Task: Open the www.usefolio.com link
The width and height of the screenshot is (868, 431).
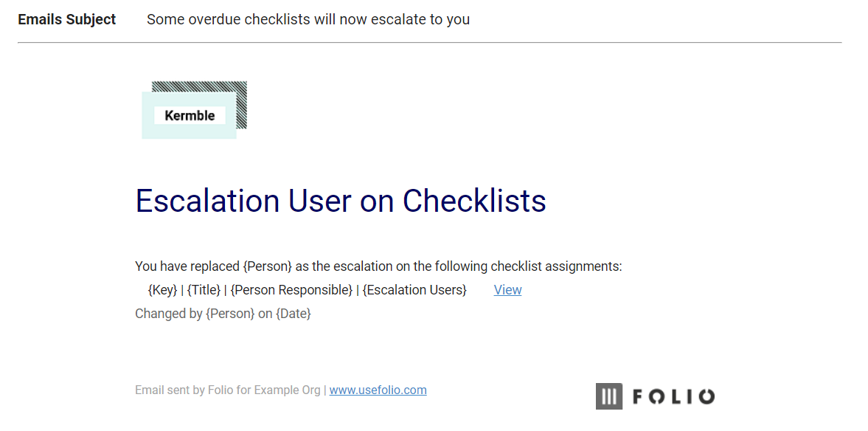Action: point(378,390)
